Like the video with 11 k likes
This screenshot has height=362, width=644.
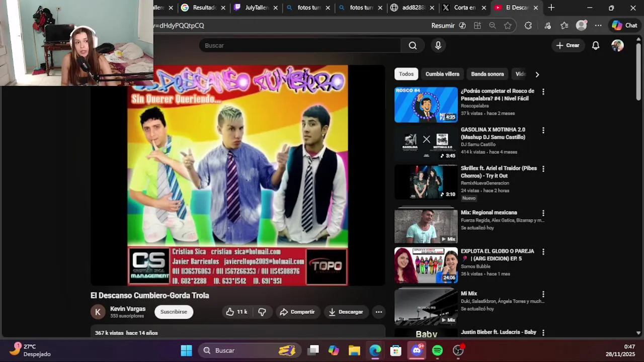click(236, 312)
